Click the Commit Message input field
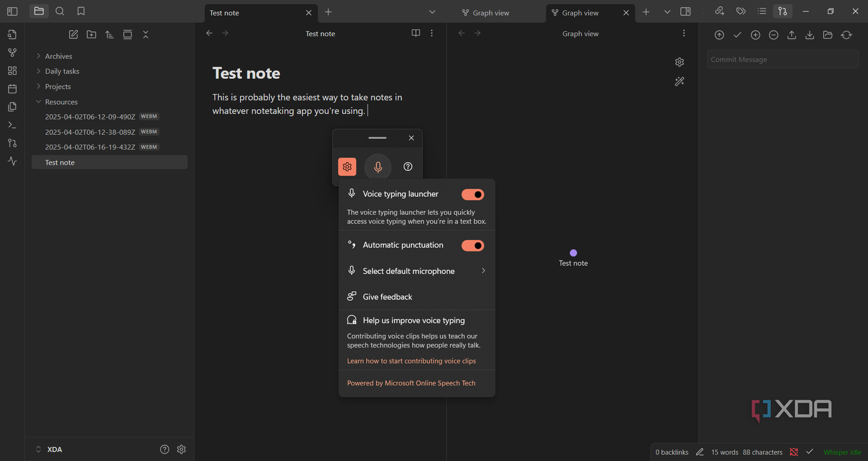The width and height of the screenshot is (868, 461). [x=783, y=59]
